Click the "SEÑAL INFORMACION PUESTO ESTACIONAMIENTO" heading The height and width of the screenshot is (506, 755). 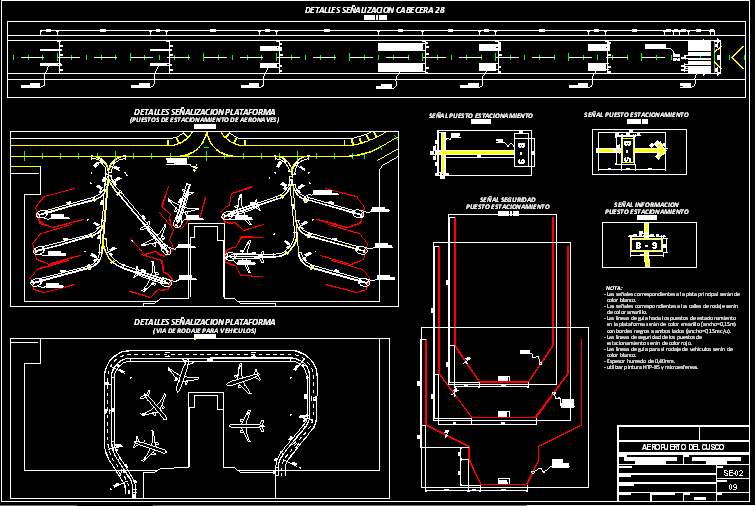pos(643,207)
